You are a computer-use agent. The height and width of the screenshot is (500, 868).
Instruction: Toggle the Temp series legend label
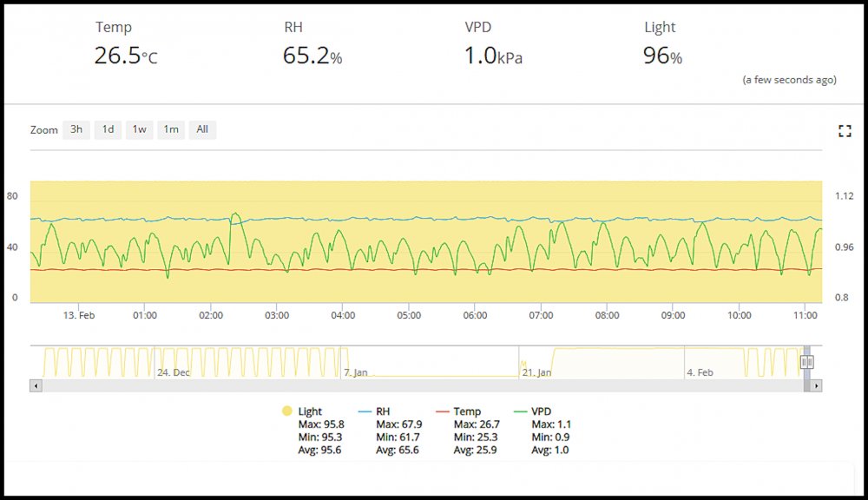(x=467, y=411)
